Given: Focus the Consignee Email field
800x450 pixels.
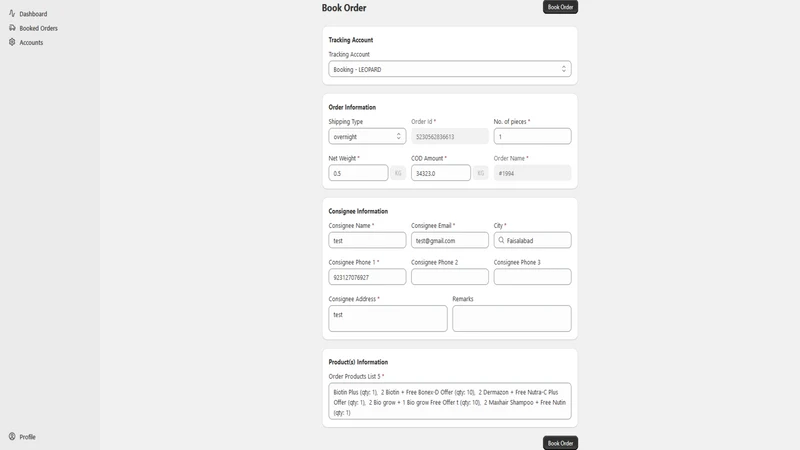Looking at the screenshot, I should 449,240.
